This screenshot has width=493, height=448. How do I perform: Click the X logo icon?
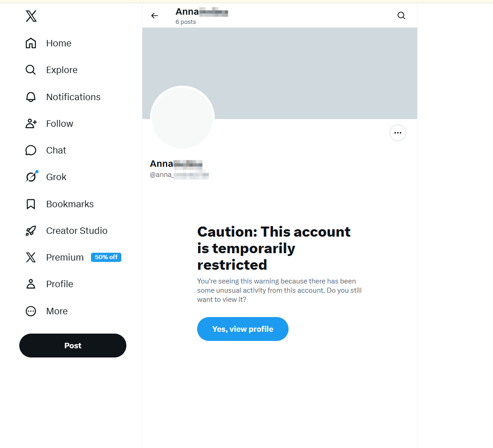click(x=31, y=17)
